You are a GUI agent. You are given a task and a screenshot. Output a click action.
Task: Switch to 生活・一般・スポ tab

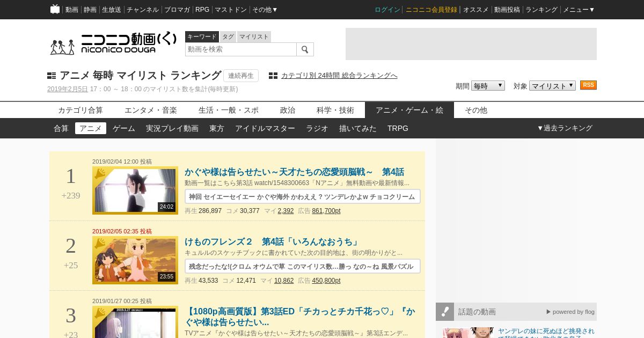pos(229,110)
